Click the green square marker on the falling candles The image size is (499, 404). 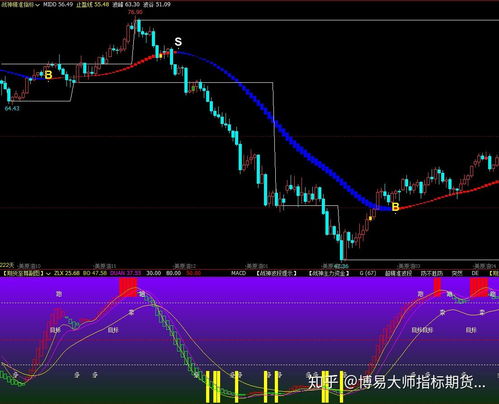(x=193, y=88)
